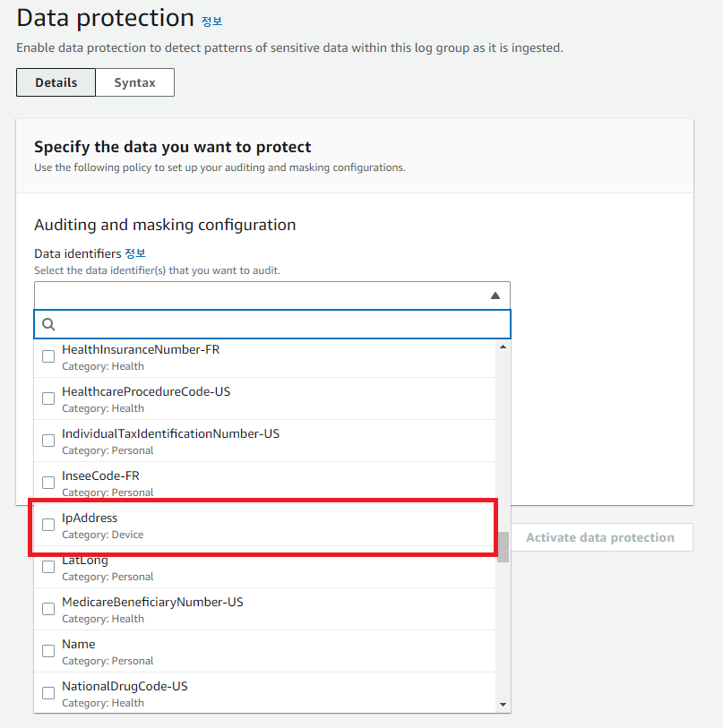
Task: Check the IndividualTaxIdentificationNumber-US identifier
Action: point(47,440)
